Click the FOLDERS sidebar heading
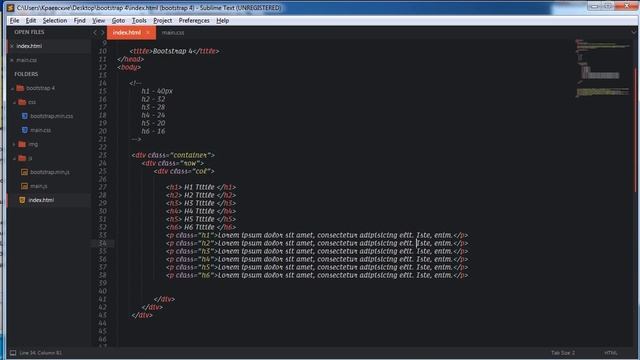 pos(26,74)
